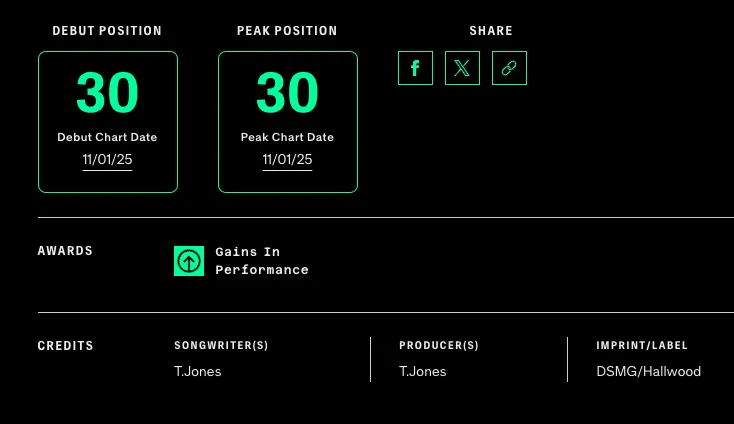Click the Credits section label
Viewport: 734px width, 424px height.
[x=66, y=346]
